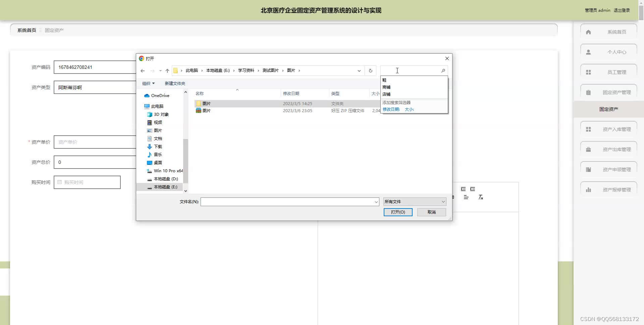Click the 资产类型 input field

[95, 87]
